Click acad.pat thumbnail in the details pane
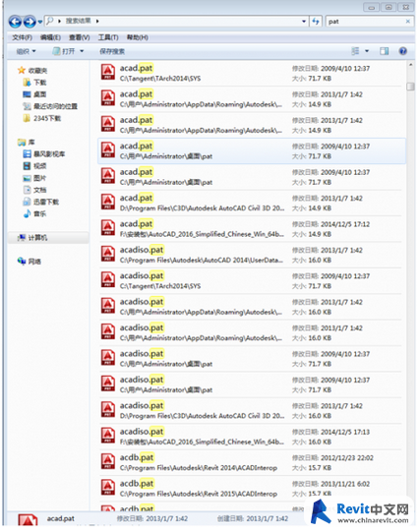Viewport: 419px width, 532px height. click(x=29, y=520)
